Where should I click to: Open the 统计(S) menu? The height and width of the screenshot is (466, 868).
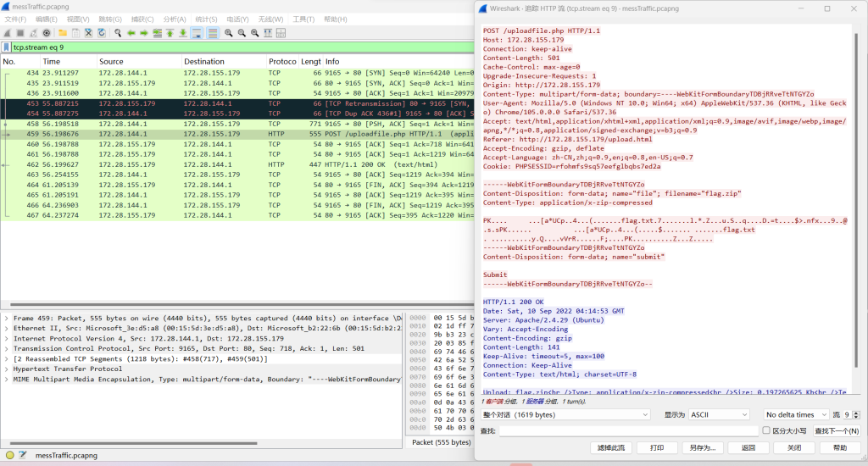[x=206, y=19]
